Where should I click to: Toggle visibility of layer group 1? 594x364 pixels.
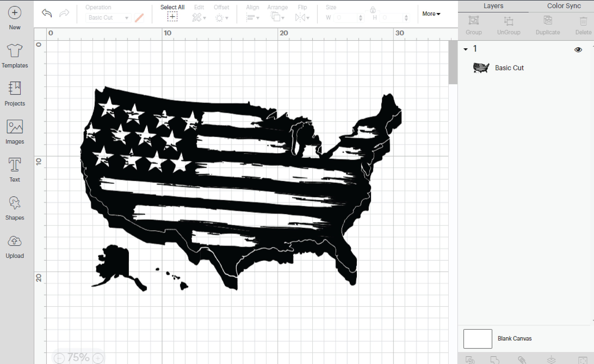click(578, 50)
